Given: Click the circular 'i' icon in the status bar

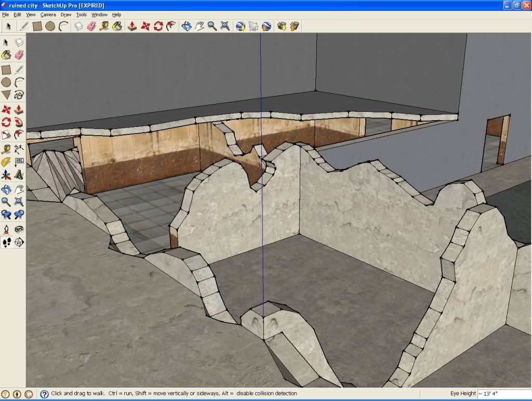Looking at the screenshot, I should [17, 394].
